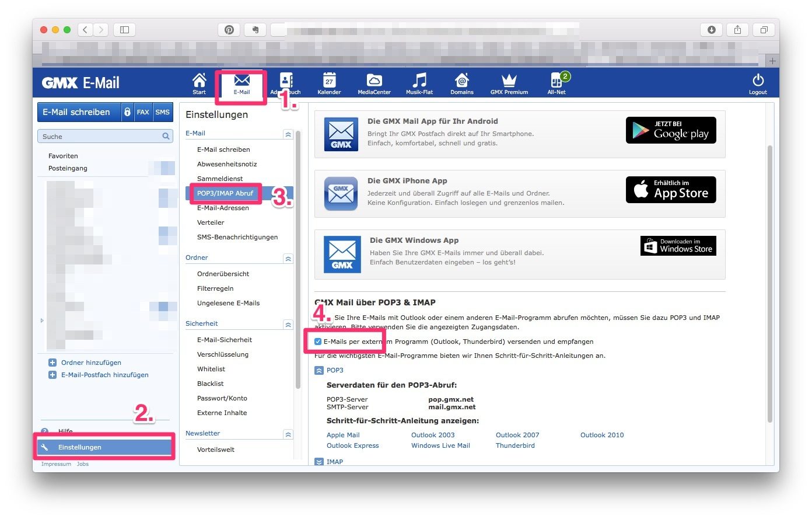Select Ordnerübersicht settings item
812x519 pixels.
pos(223,274)
